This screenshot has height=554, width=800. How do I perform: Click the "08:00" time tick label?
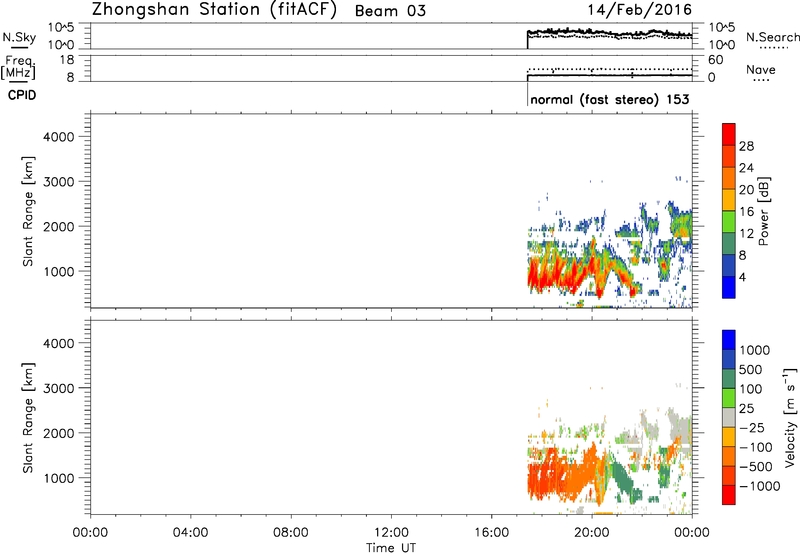(291, 533)
